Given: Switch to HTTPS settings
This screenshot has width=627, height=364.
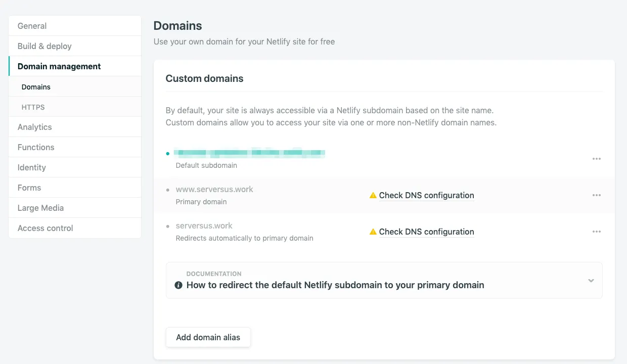Looking at the screenshot, I should [x=33, y=107].
